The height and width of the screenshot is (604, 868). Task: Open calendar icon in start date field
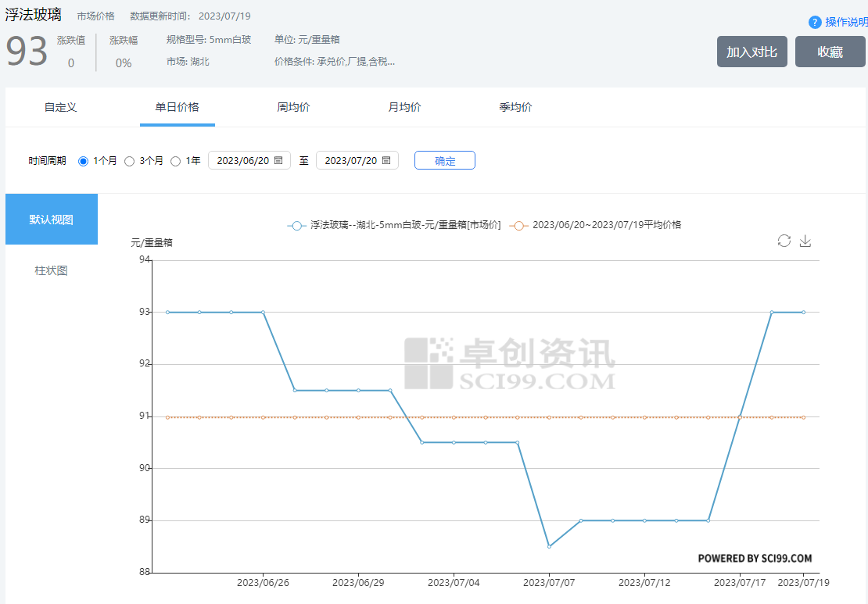278,160
